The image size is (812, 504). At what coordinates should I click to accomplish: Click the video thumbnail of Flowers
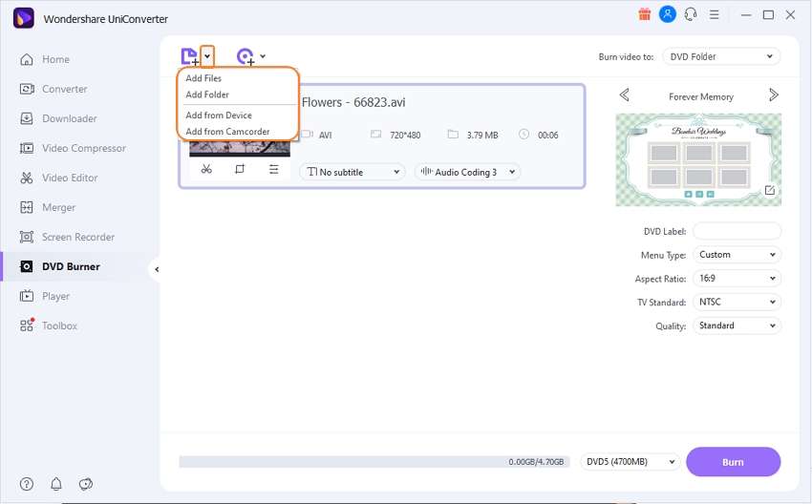click(x=240, y=148)
